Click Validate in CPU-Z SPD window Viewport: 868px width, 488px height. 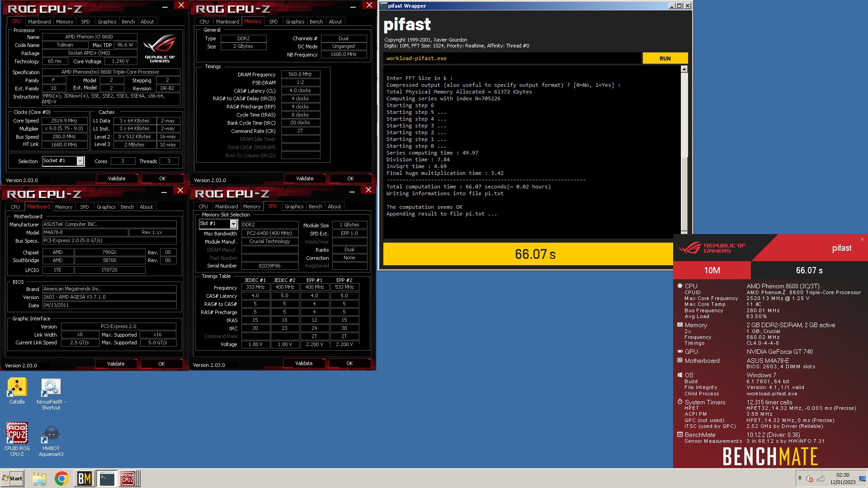click(304, 363)
